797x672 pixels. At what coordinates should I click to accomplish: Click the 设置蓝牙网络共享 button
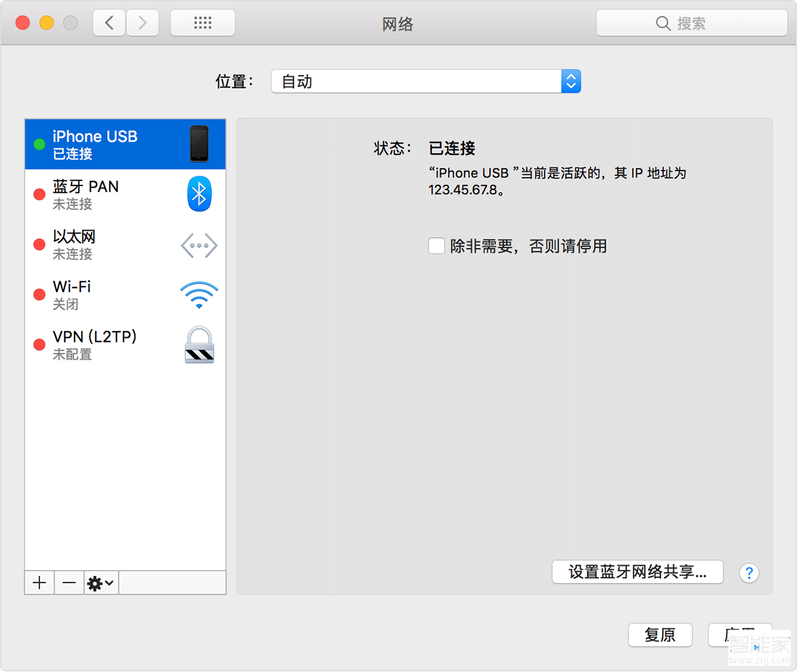tap(637, 572)
